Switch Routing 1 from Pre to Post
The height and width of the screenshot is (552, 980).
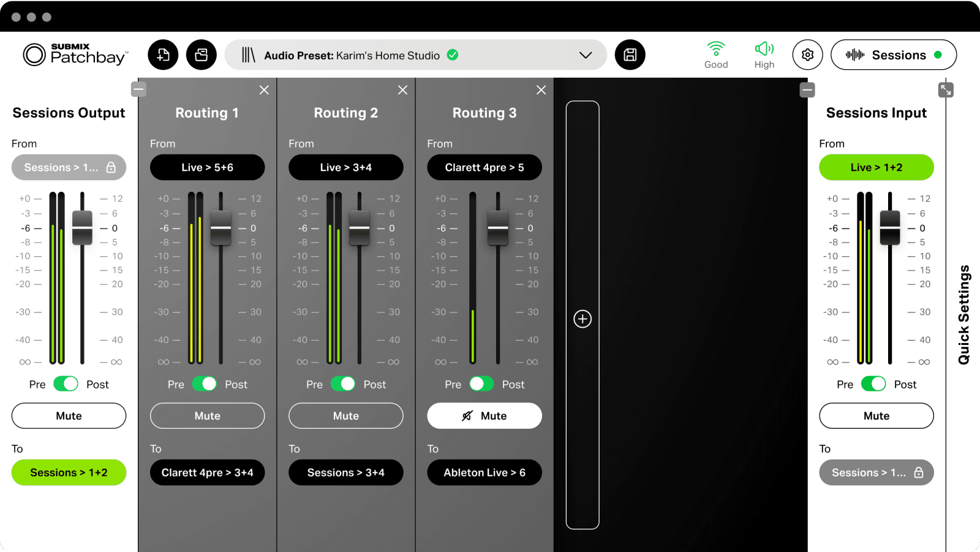tap(206, 384)
